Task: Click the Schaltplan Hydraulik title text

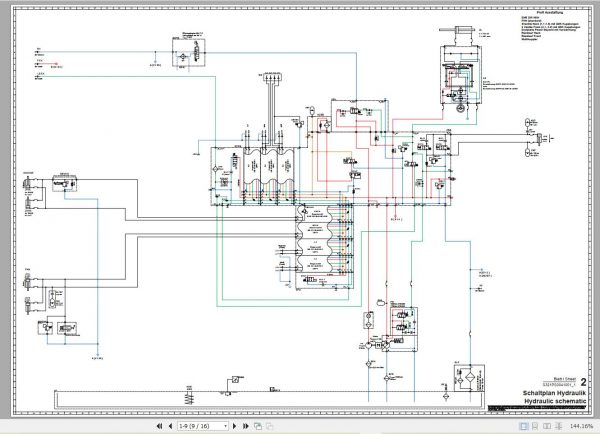Action: coord(554,393)
